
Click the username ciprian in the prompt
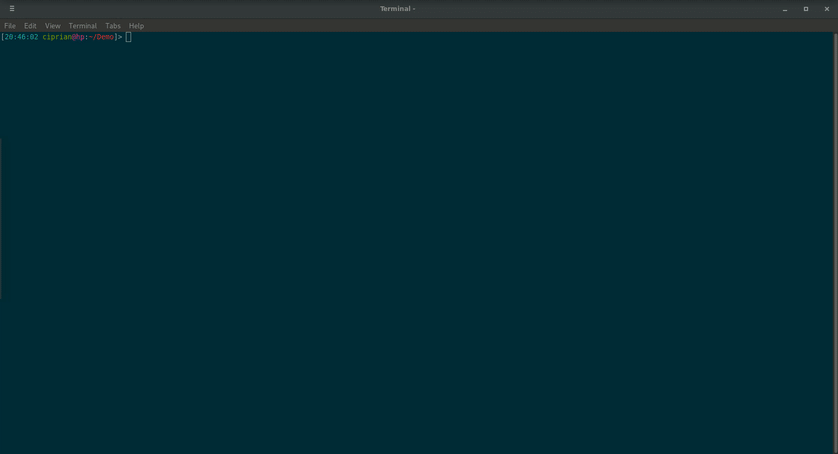tap(57, 37)
